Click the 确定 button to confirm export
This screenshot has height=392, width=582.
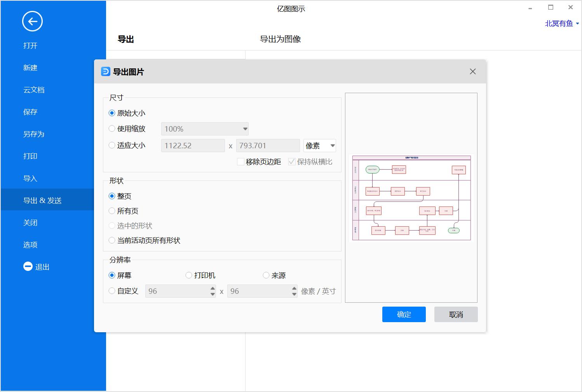point(404,314)
